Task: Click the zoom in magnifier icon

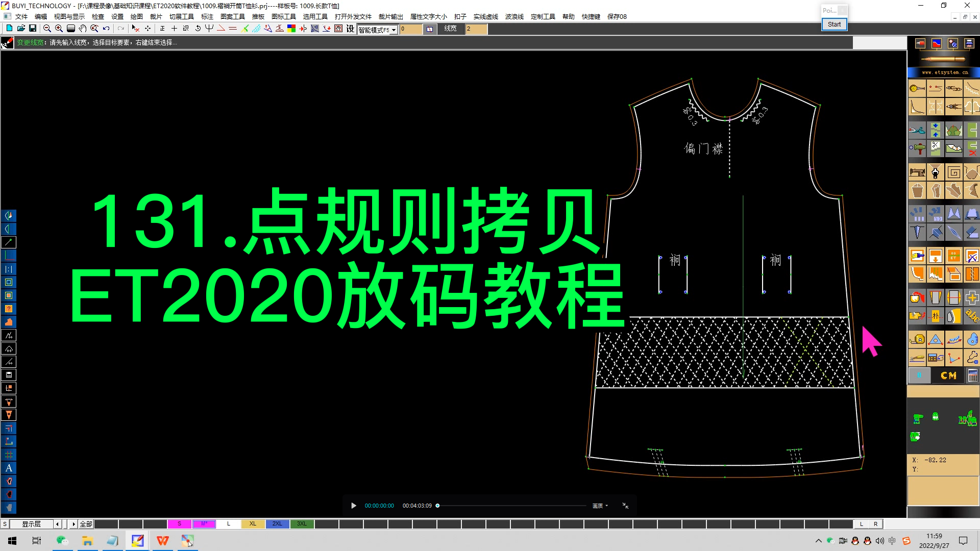Action: pyautogui.click(x=59, y=29)
